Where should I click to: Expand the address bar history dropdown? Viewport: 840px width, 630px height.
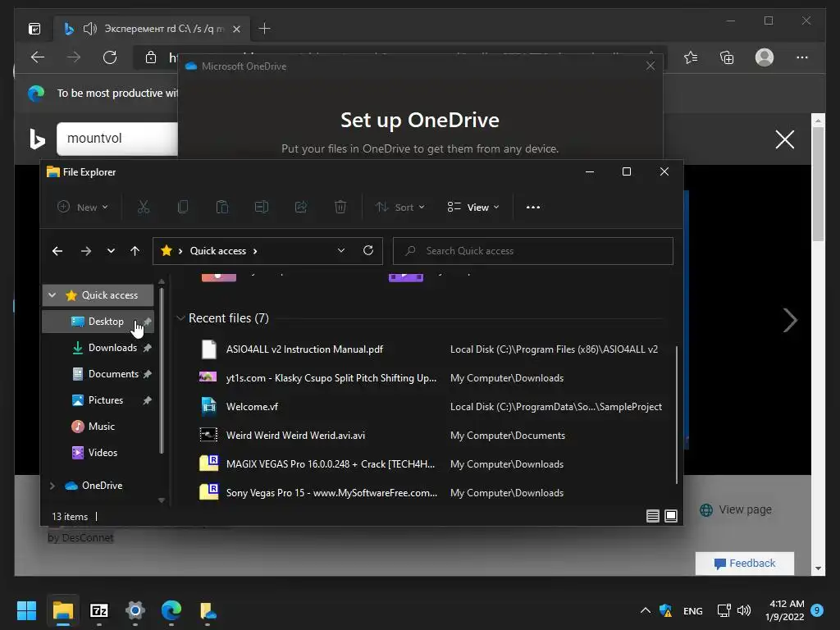click(x=340, y=250)
